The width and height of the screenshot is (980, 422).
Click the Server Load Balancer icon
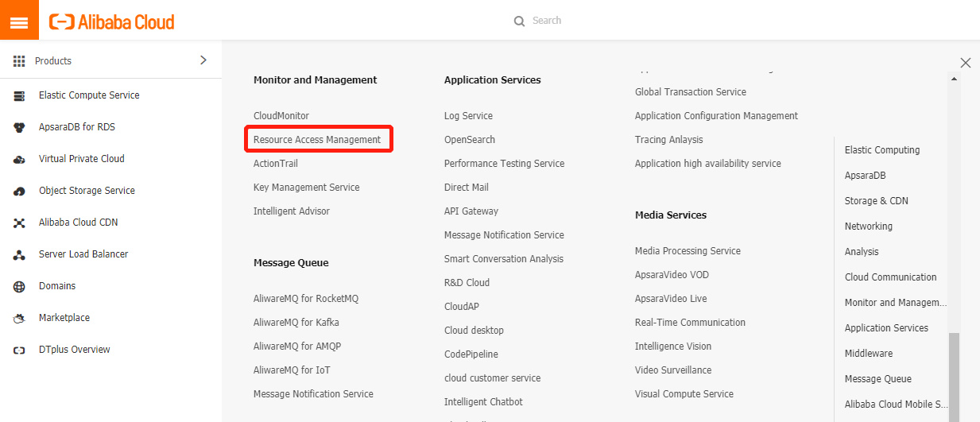pos(20,254)
